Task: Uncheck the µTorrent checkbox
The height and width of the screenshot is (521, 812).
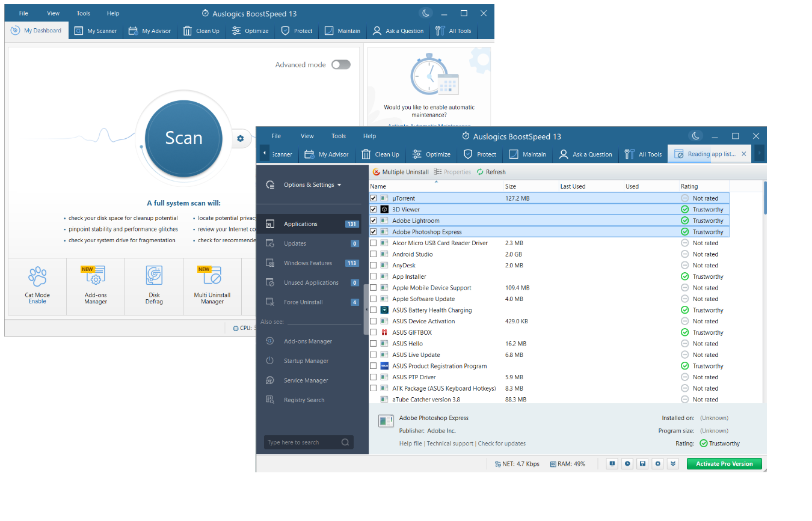Action: tap(373, 198)
